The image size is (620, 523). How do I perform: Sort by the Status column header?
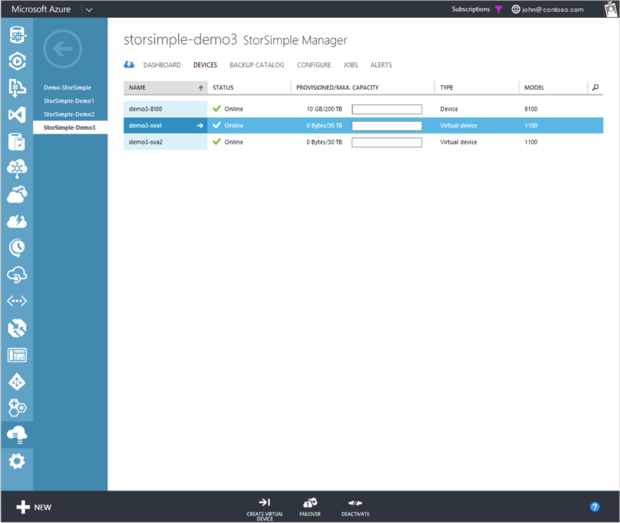tap(223, 87)
